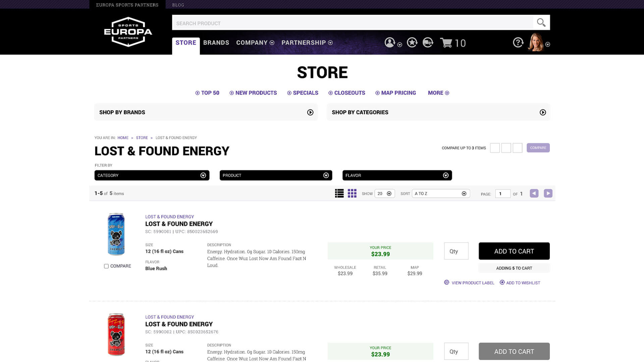Click the delivery truck icon
The height and width of the screenshot is (362, 644).
[x=428, y=43]
